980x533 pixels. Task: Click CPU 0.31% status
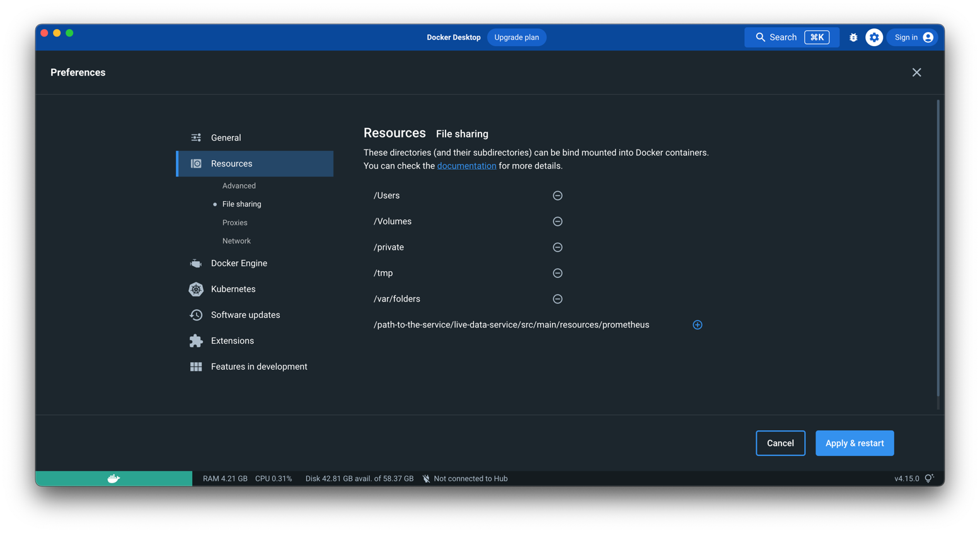pos(274,479)
